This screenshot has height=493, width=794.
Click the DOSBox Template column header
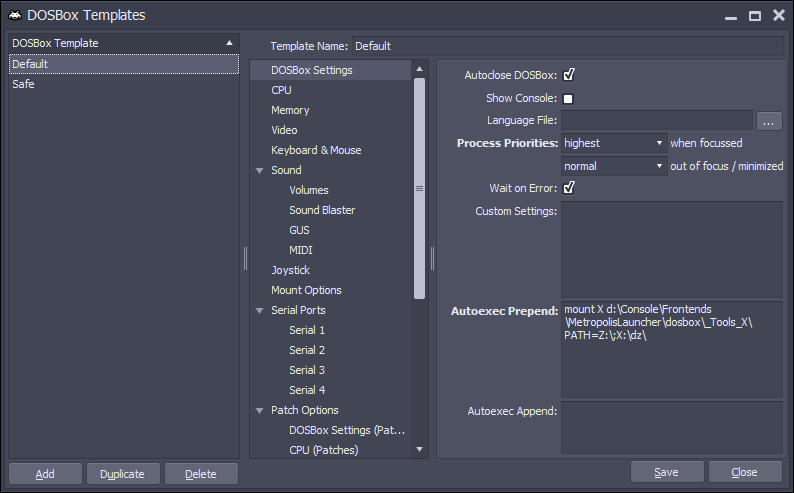124,43
